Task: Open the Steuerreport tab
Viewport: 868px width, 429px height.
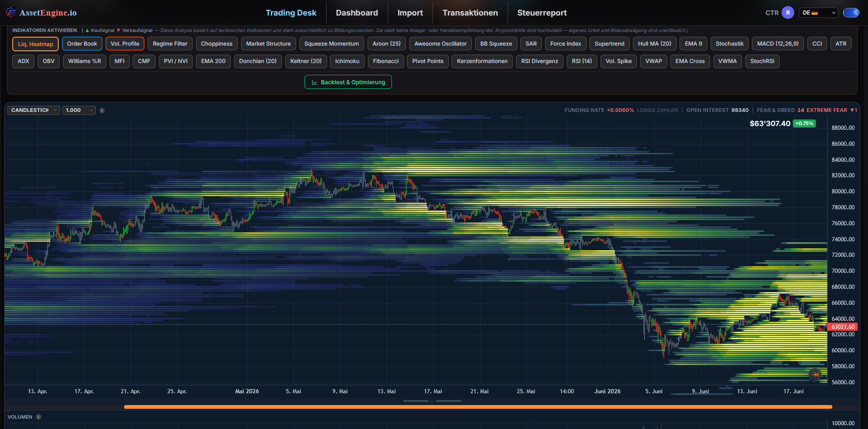Action: click(542, 13)
